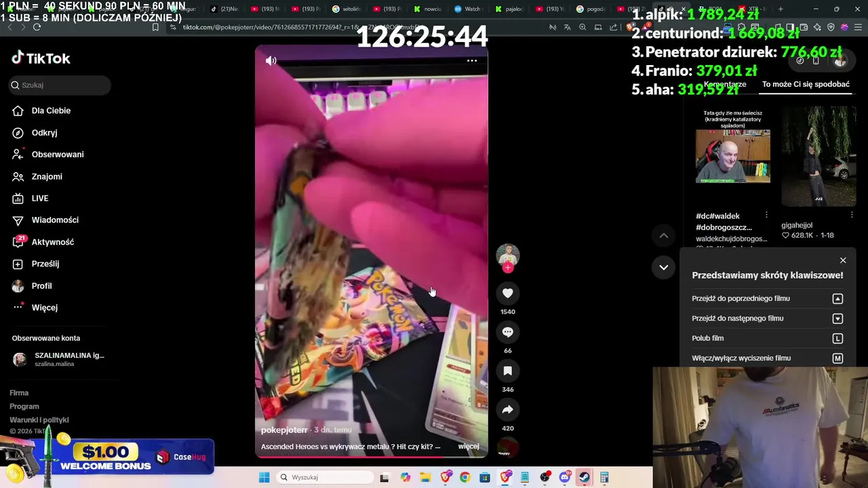Open Copilot from the taskbar
The image size is (868, 488).
click(x=406, y=477)
